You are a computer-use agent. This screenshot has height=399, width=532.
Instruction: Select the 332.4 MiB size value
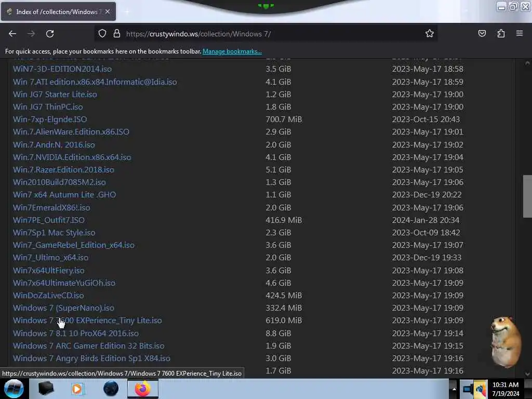(x=284, y=308)
